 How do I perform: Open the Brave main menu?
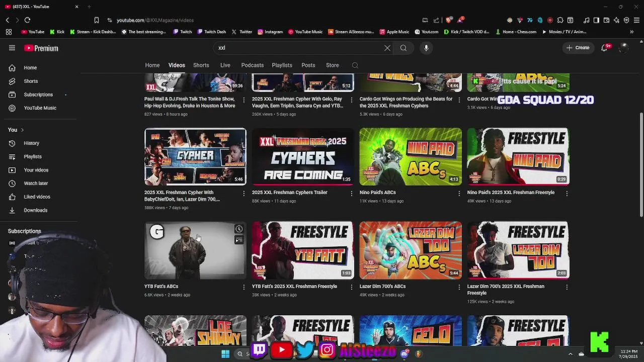(636, 20)
